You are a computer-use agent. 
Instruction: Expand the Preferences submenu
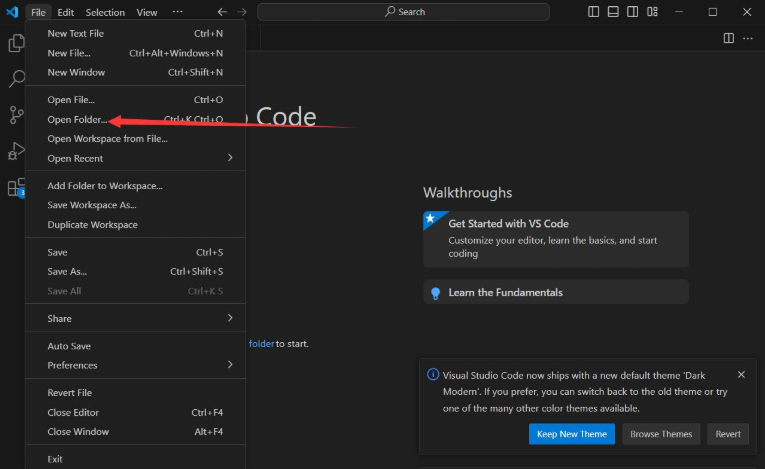pyautogui.click(x=135, y=365)
